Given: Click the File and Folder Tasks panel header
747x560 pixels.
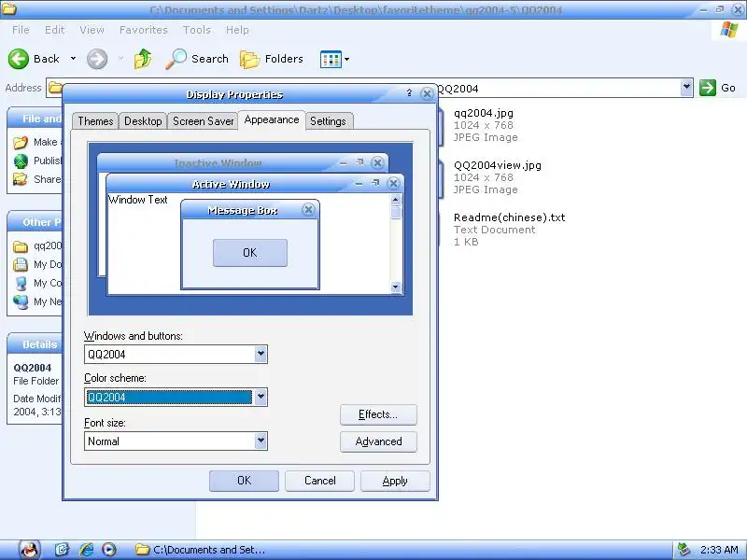Looking at the screenshot, I should (x=35, y=119).
